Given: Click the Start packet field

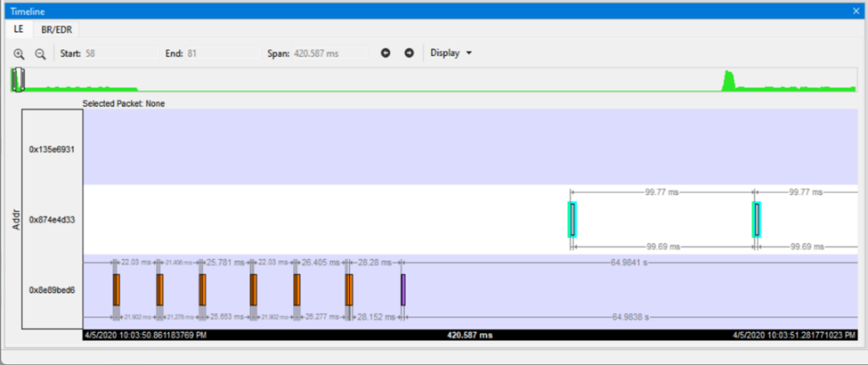Looking at the screenshot, I should tap(121, 53).
